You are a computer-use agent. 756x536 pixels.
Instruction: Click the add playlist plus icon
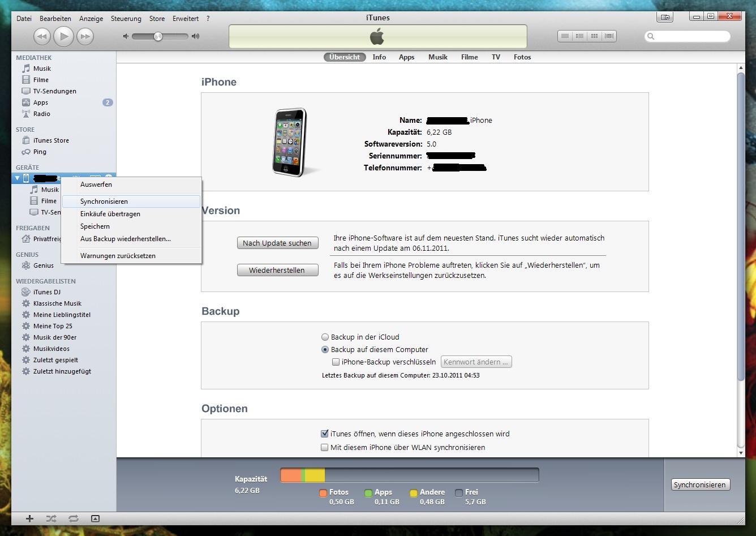tap(30, 518)
